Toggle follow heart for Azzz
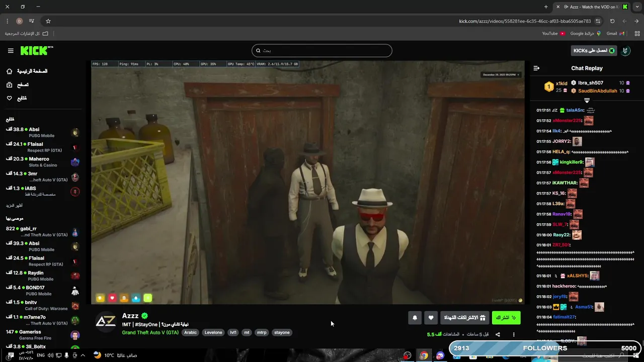Image resolution: width=644 pixels, height=362 pixels. (431, 318)
